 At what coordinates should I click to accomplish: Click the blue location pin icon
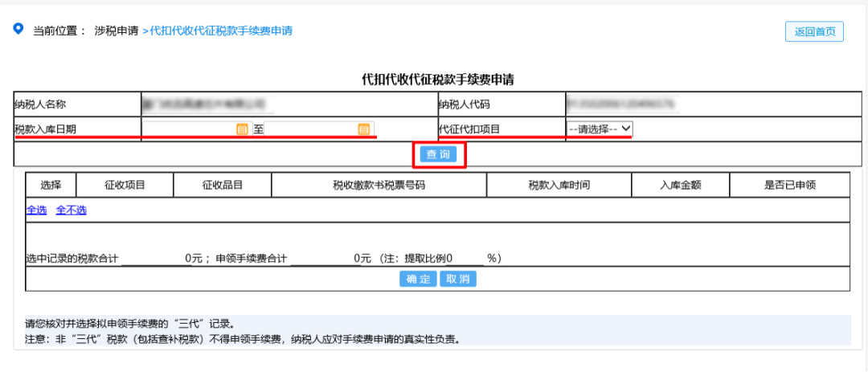click(18, 28)
